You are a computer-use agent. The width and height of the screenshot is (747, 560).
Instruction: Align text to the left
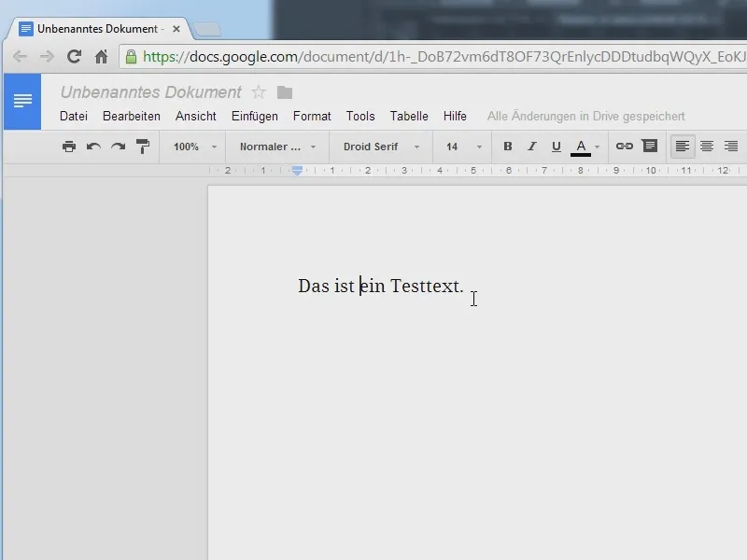click(683, 147)
